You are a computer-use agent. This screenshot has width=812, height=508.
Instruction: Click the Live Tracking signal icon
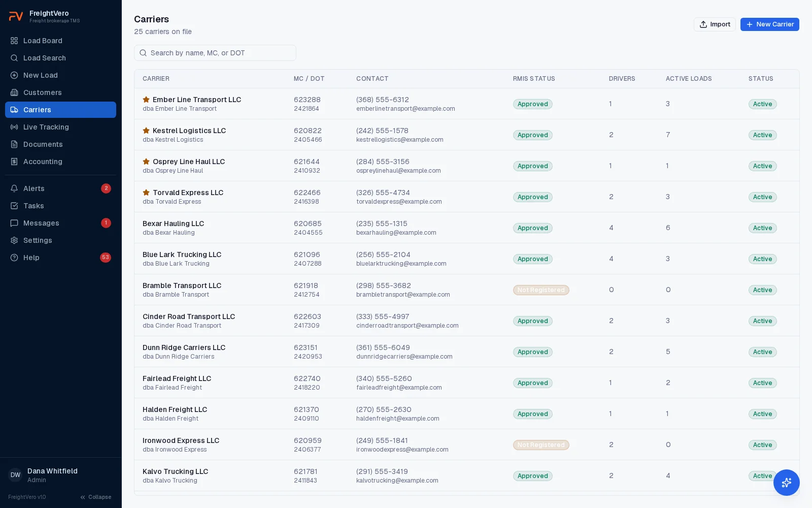[14, 127]
